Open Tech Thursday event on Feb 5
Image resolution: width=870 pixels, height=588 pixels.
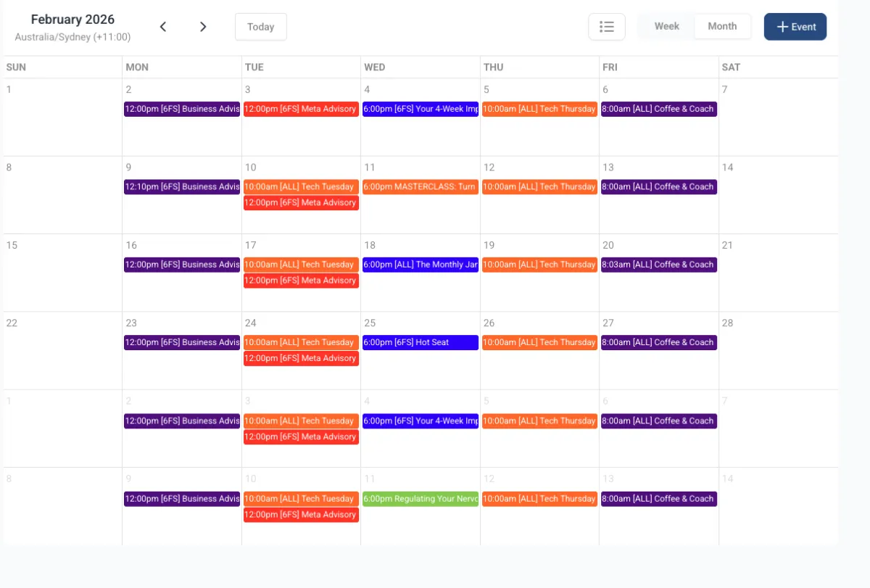pyautogui.click(x=540, y=109)
